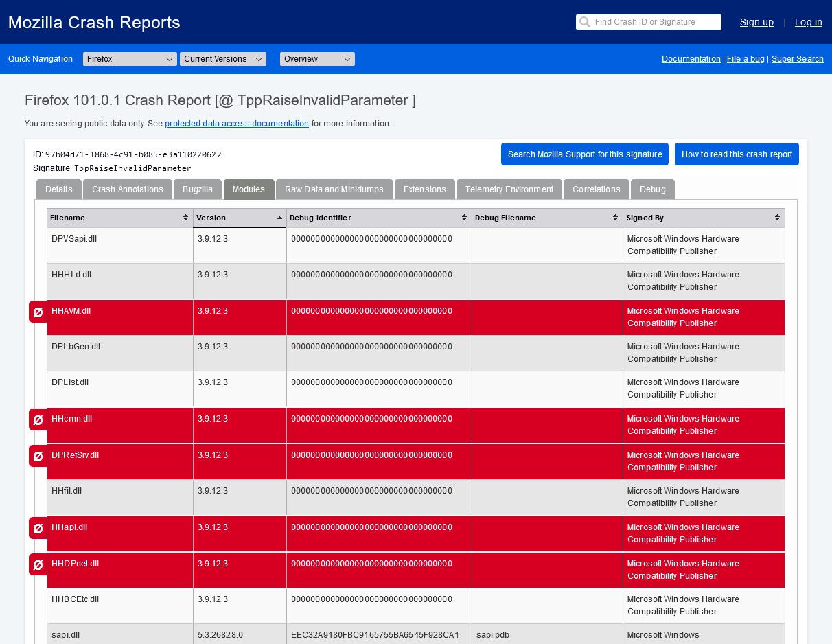832x644 pixels.
Task: Click the Debug Filename sort arrows
Action: (615, 218)
